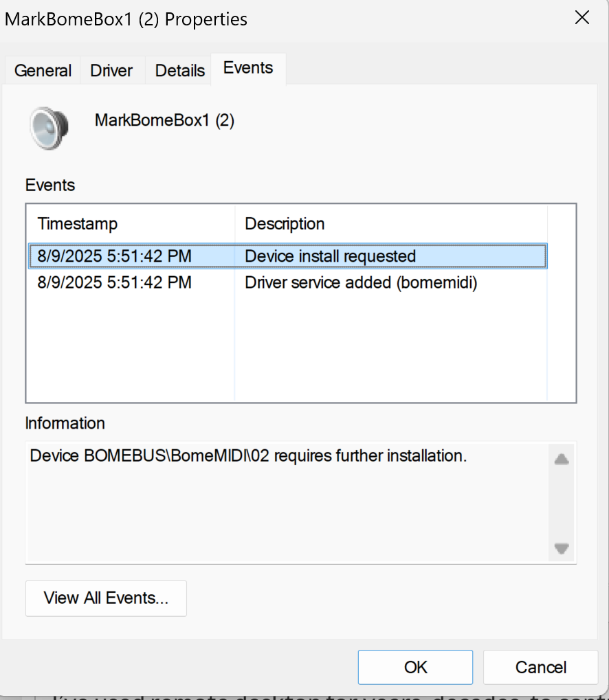
Task: Select the 'Driver service added (bomemidi)' event
Action: [360, 282]
